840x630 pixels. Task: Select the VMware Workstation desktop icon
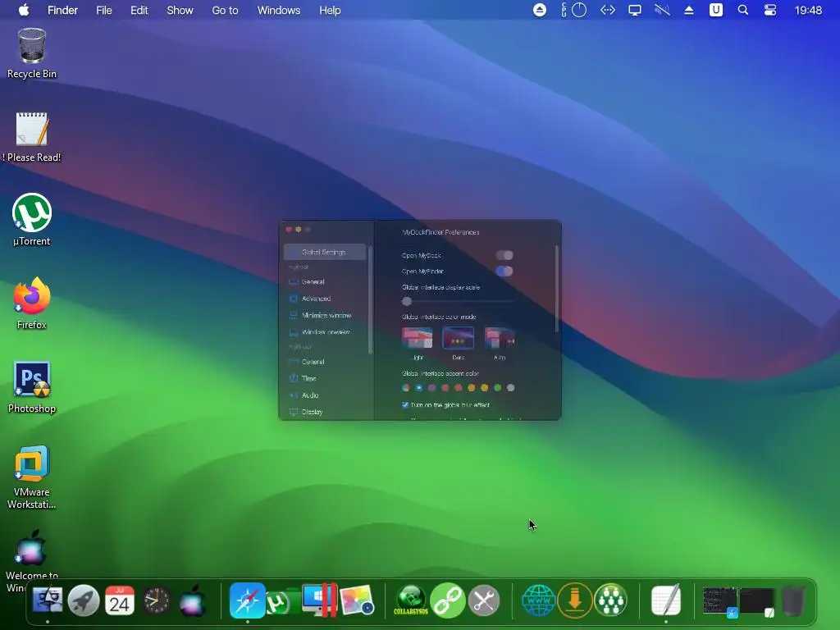(x=32, y=477)
